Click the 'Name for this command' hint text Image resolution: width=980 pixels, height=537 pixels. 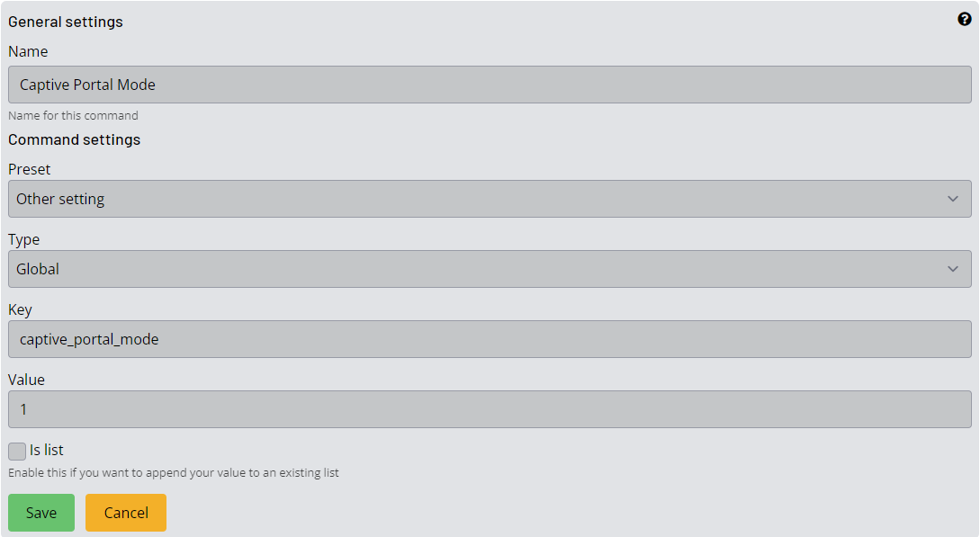click(x=73, y=115)
